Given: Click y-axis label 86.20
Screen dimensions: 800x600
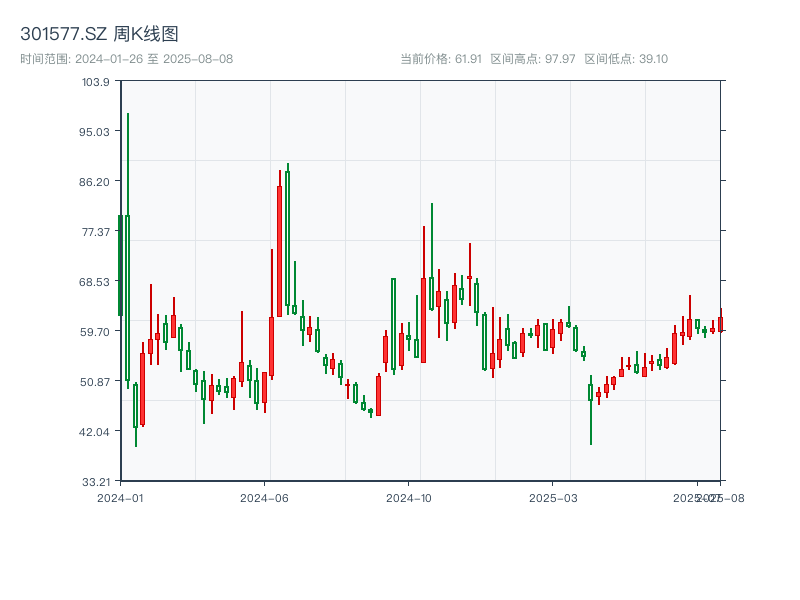Looking at the screenshot, I should [94, 182].
